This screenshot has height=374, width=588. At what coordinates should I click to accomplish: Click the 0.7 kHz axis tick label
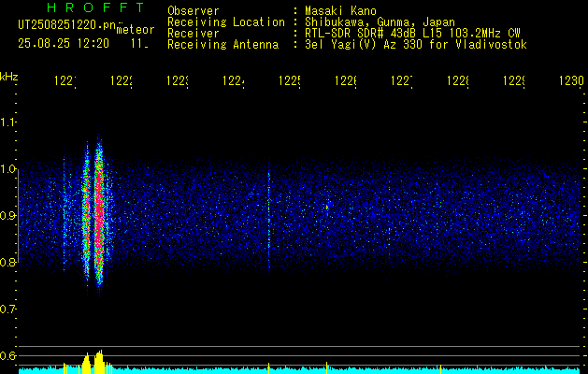pyautogui.click(x=8, y=309)
